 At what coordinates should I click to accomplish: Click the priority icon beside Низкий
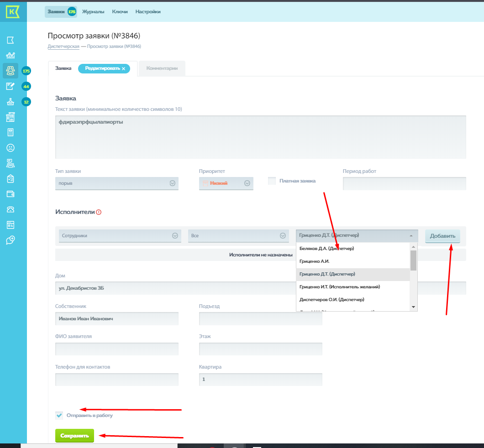pyautogui.click(x=205, y=183)
